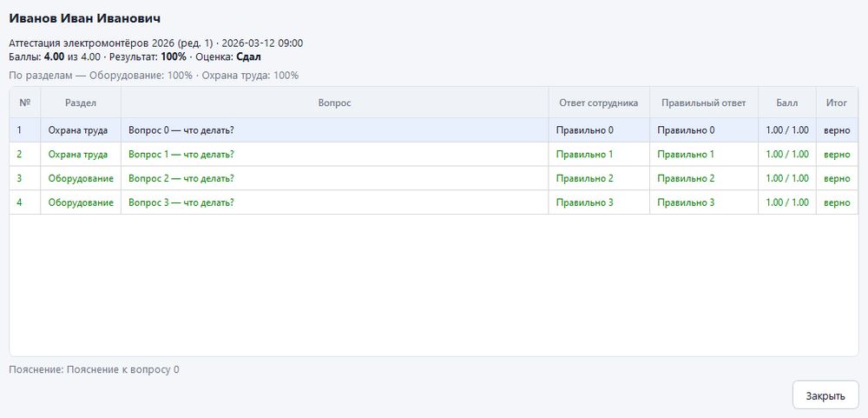The width and height of the screenshot is (868, 418).
Task: Click correct answer cell 'Правильно 0'
Action: (x=704, y=130)
